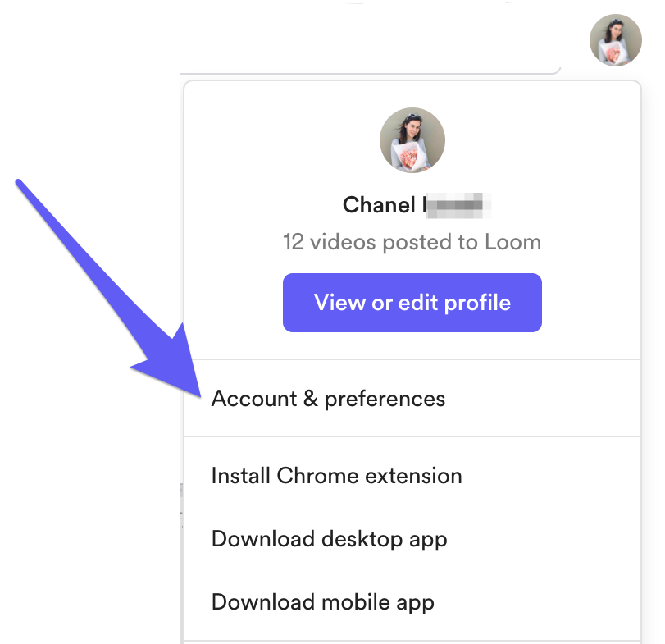Screen dimensions: 665x644
Task: Get the Loom mobile app download
Action: (x=322, y=602)
